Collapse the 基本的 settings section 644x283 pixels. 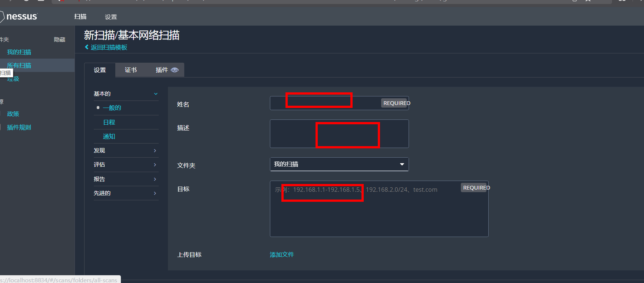[126, 94]
